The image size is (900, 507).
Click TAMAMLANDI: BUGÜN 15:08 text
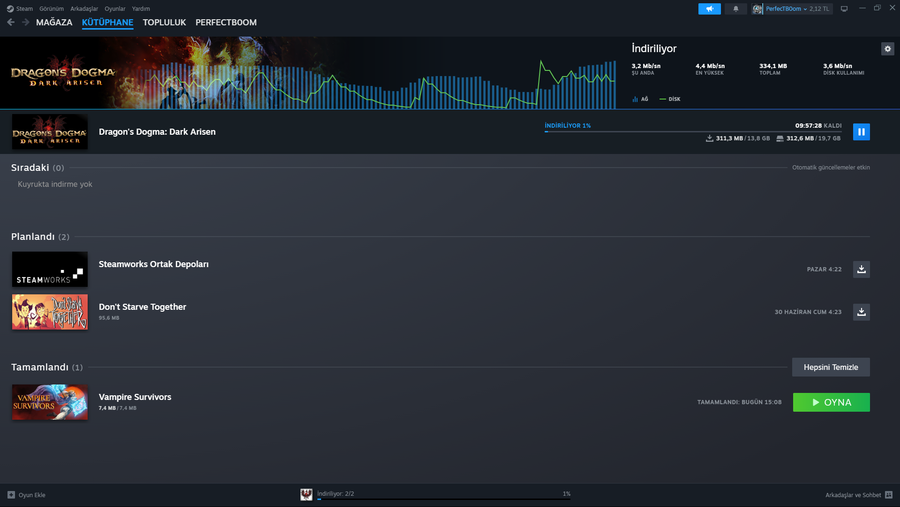[739, 402]
